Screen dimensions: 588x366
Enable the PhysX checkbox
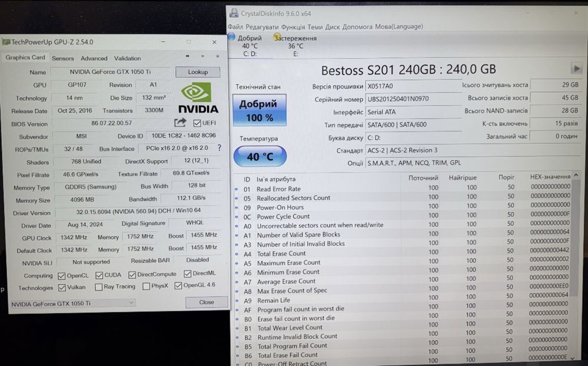point(146,286)
